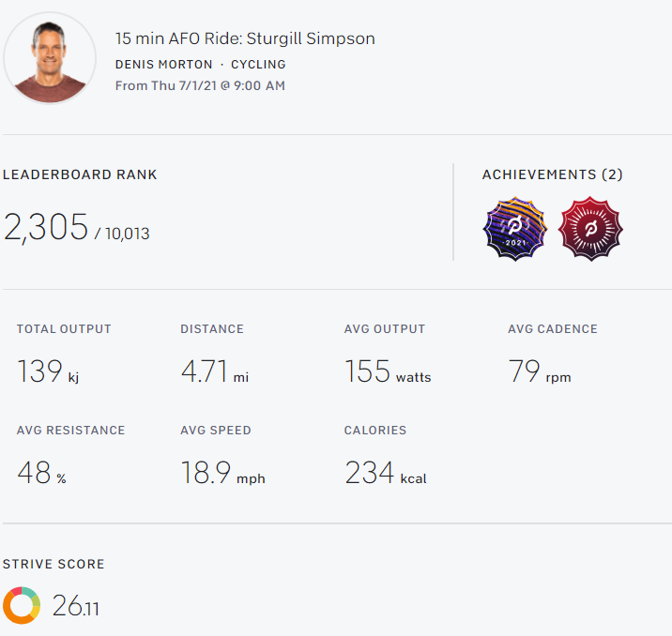Select the Calories 234 kcal value

(385, 473)
